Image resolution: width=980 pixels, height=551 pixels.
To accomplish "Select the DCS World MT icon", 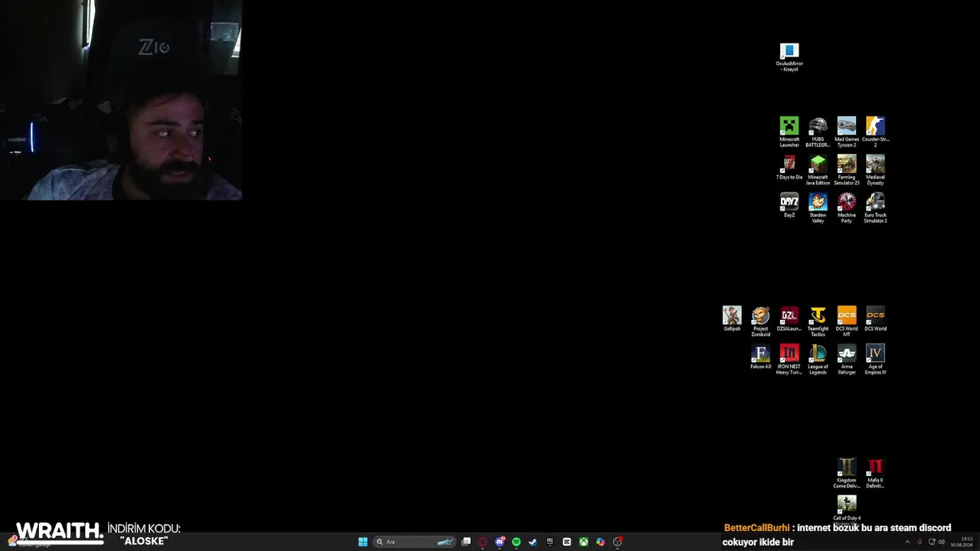I will coord(847,321).
